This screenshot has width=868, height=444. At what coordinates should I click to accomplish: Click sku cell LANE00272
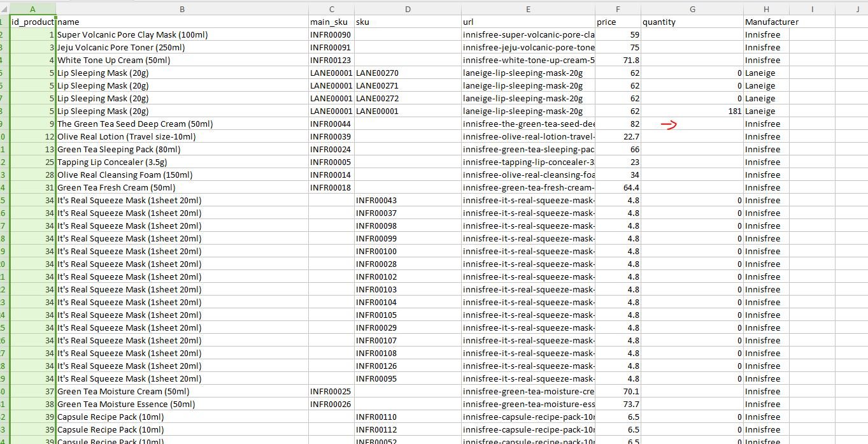point(408,98)
